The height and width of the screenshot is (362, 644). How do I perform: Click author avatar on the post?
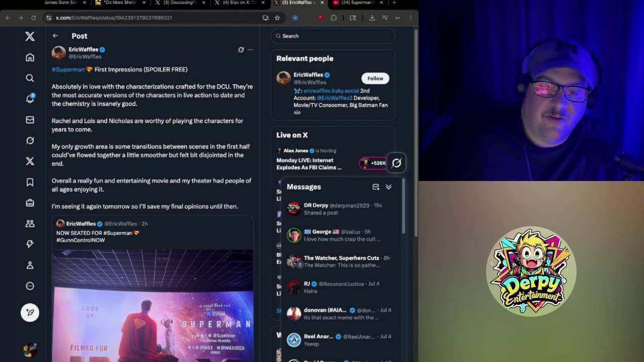pyautogui.click(x=59, y=53)
